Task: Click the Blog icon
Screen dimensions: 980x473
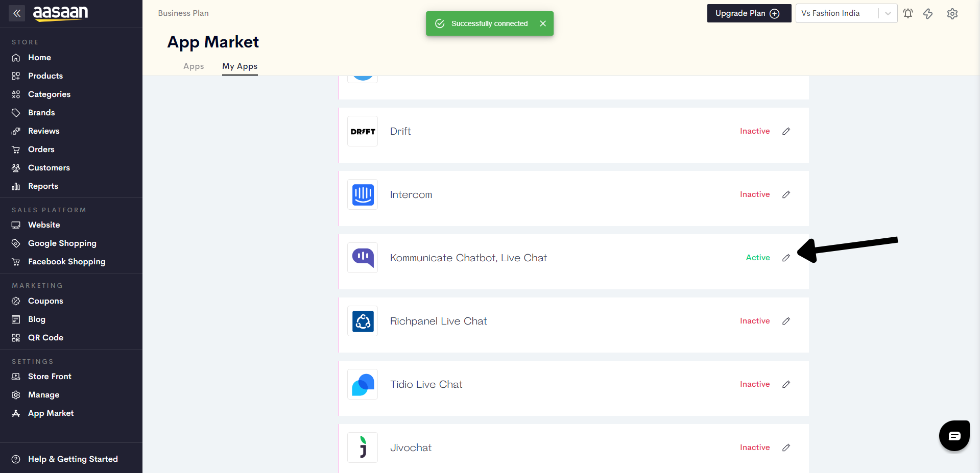Action: click(x=16, y=319)
